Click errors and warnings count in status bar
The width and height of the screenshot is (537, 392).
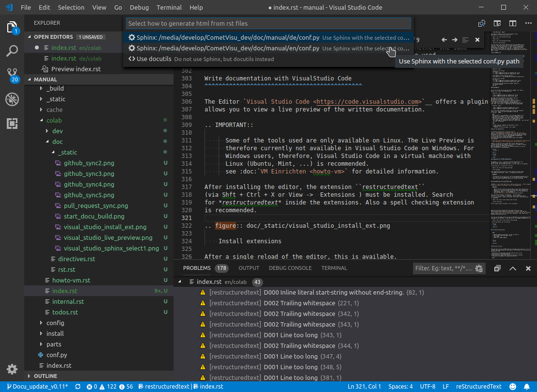(x=110, y=387)
